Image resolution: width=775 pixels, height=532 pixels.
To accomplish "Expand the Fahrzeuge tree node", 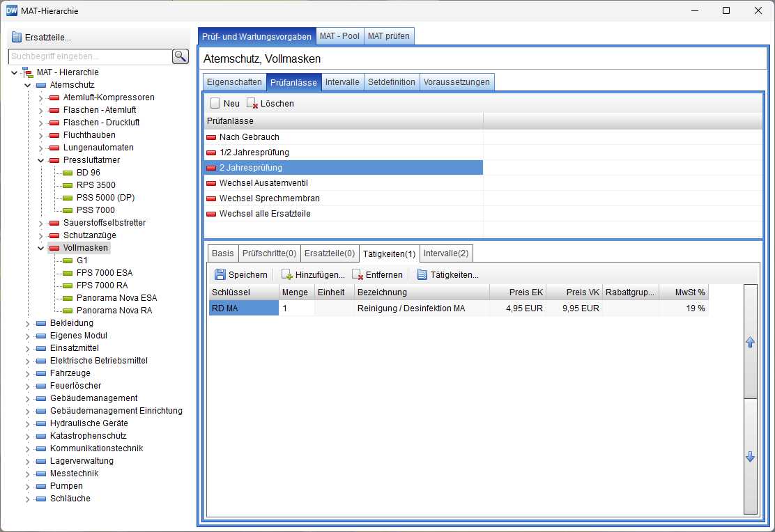I will (28, 373).
